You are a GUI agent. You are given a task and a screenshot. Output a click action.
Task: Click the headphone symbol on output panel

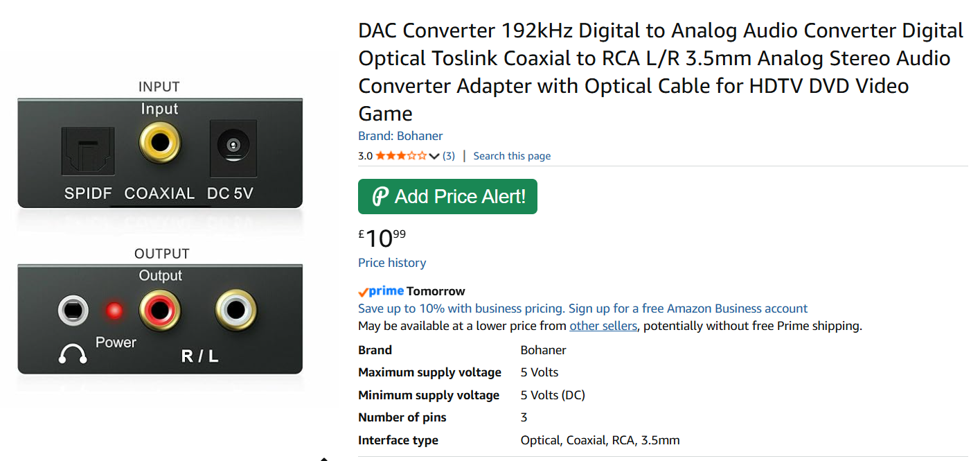[x=72, y=355]
